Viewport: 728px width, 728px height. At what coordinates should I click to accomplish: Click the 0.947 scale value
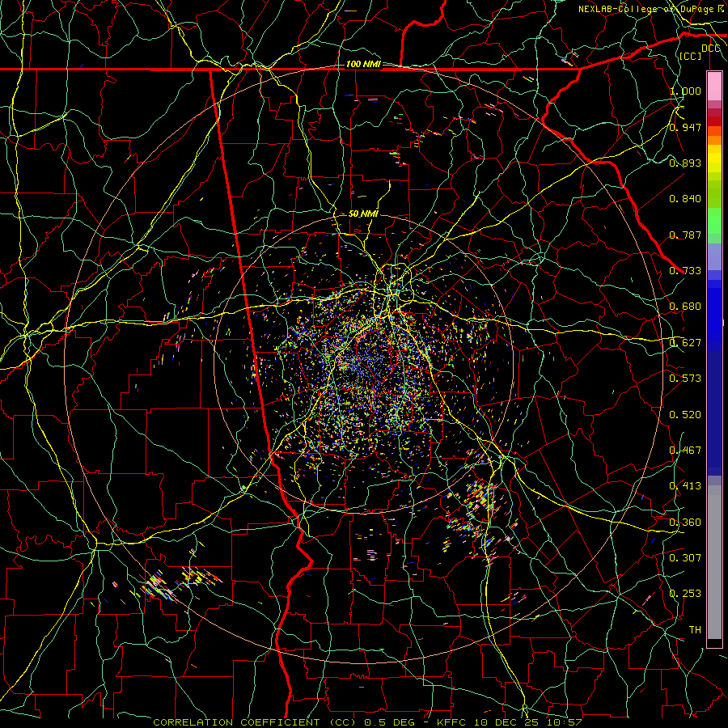[x=685, y=127]
